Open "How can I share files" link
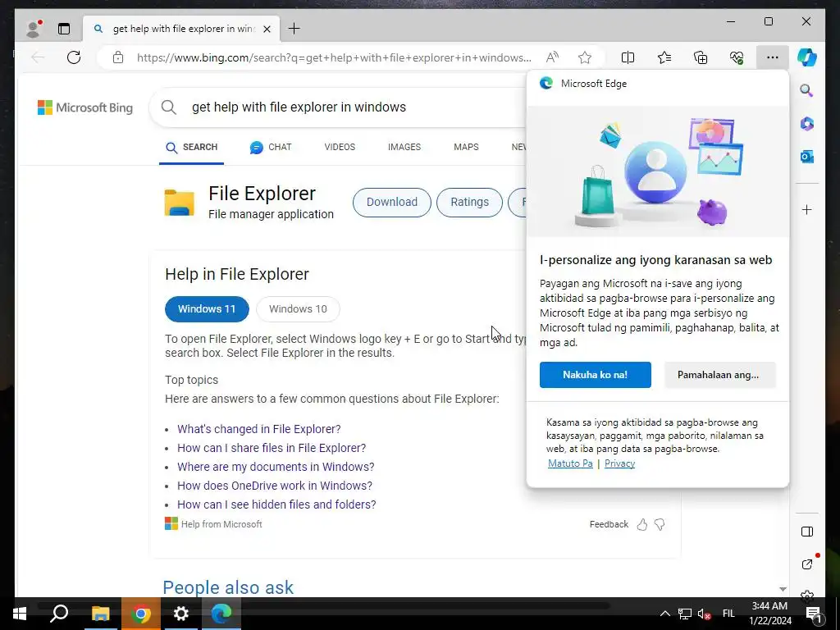This screenshot has width=840, height=630. point(272,448)
